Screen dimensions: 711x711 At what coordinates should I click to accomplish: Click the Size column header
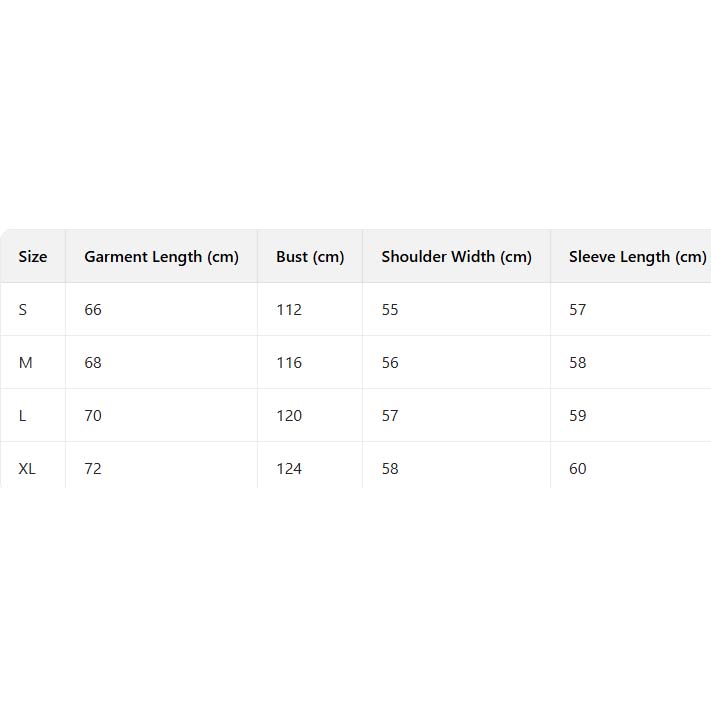click(x=33, y=257)
